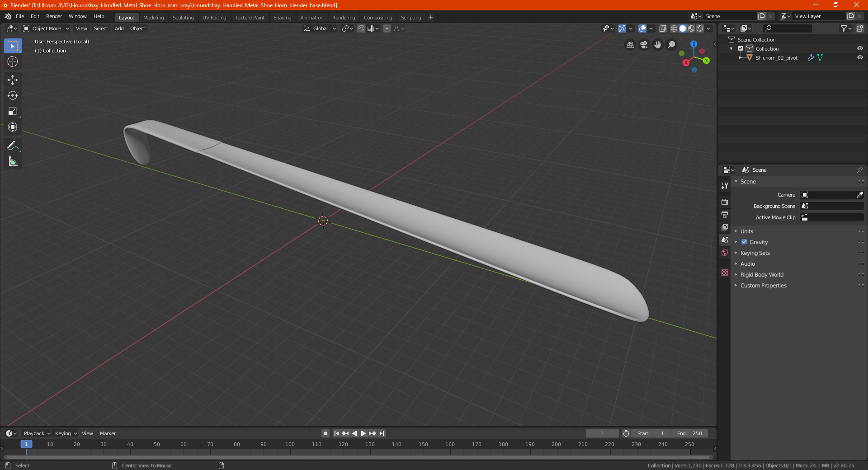Select the Select Box tool
The height and width of the screenshot is (470, 868).
click(13, 46)
